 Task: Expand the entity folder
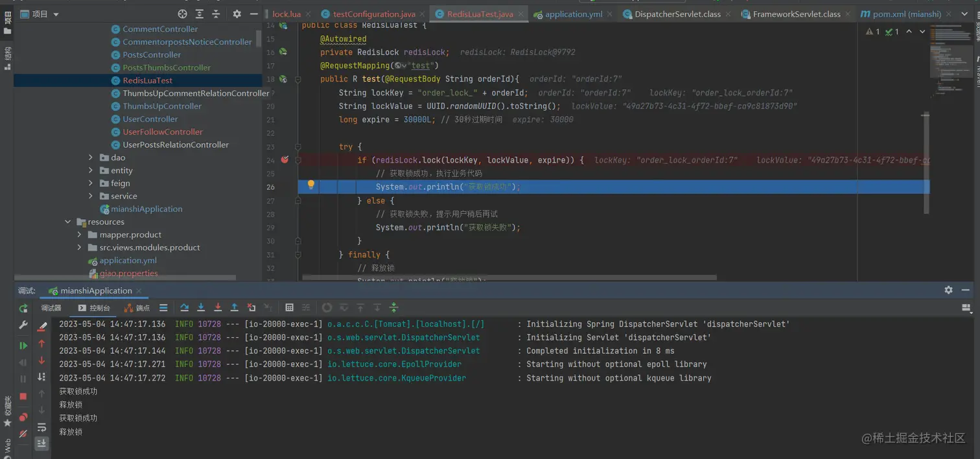[91, 171]
